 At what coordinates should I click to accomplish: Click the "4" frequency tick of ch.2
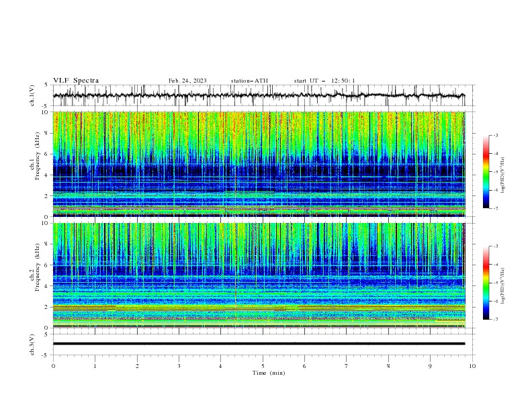pos(48,286)
